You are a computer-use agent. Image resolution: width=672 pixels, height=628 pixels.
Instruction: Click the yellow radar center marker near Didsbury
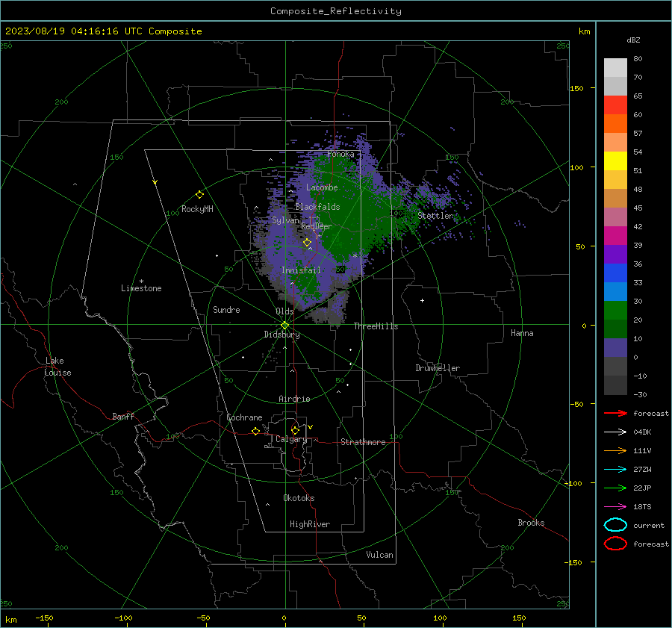click(x=285, y=326)
